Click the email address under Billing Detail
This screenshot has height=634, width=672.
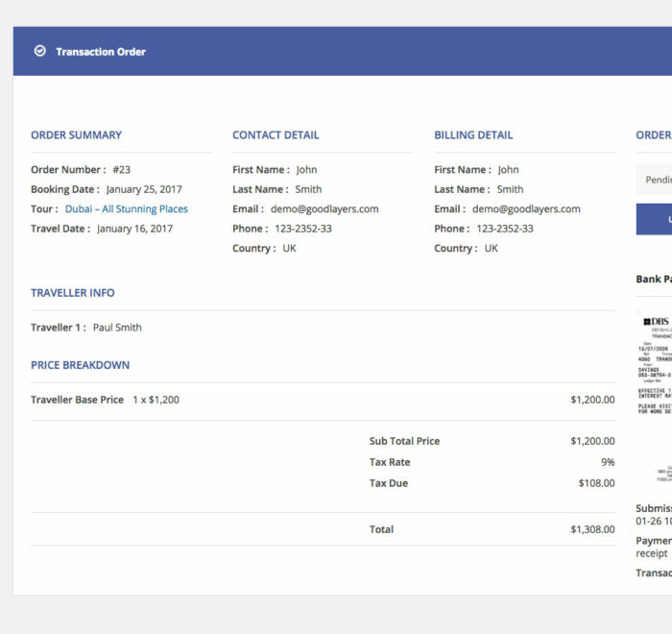click(x=526, y=209)
